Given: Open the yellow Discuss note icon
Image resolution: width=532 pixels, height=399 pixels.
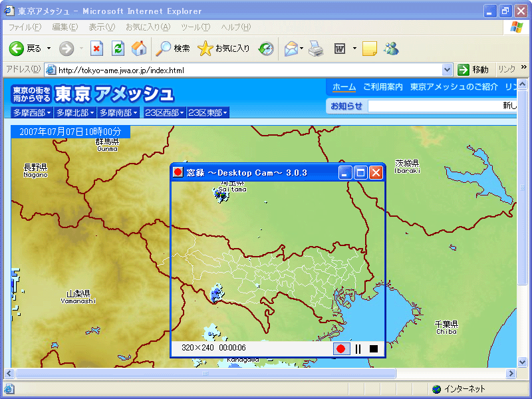Looking at the screenshot, I should tap(370, 49).
